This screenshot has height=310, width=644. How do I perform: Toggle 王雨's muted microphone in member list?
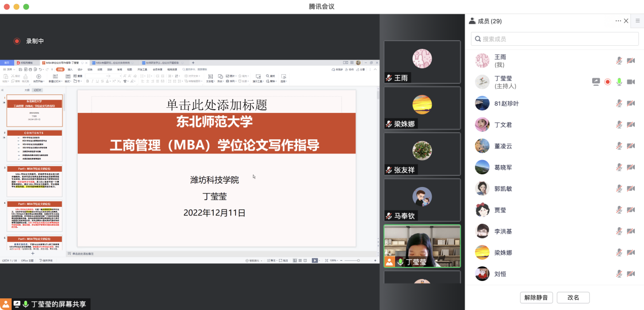(x=619, y=60)
